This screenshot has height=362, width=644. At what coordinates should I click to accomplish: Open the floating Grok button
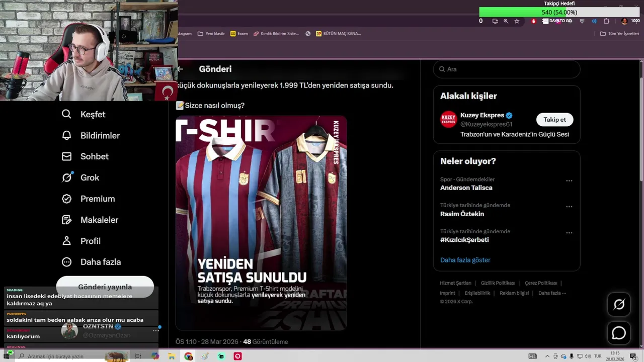point(619,304)
